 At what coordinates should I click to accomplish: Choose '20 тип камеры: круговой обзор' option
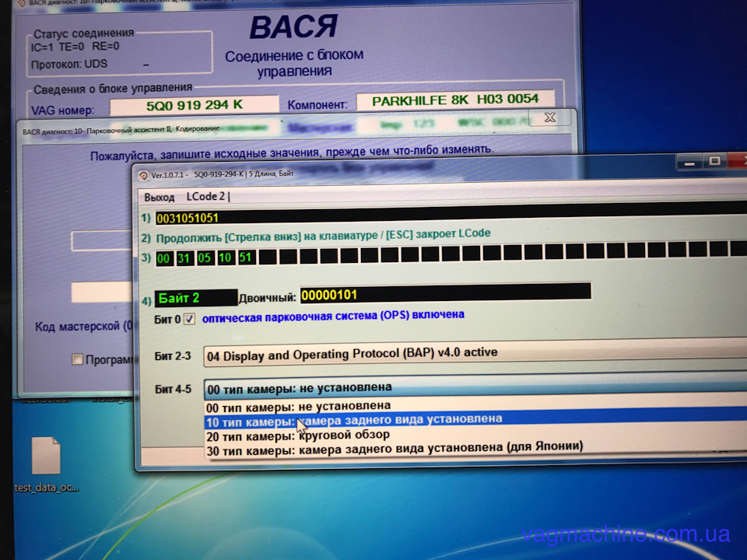(298, 436)
